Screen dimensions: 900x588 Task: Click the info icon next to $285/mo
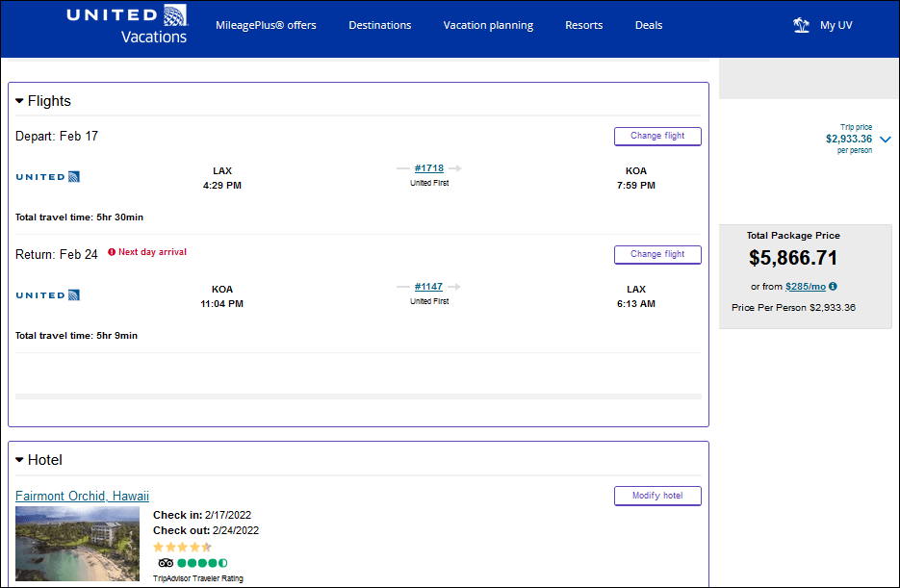pos(833,286)
